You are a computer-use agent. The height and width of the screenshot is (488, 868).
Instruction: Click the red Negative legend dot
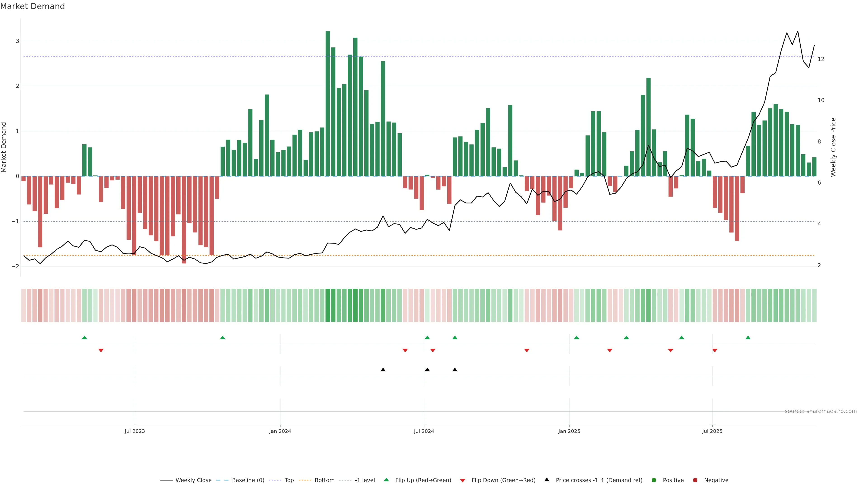(695, 480)
